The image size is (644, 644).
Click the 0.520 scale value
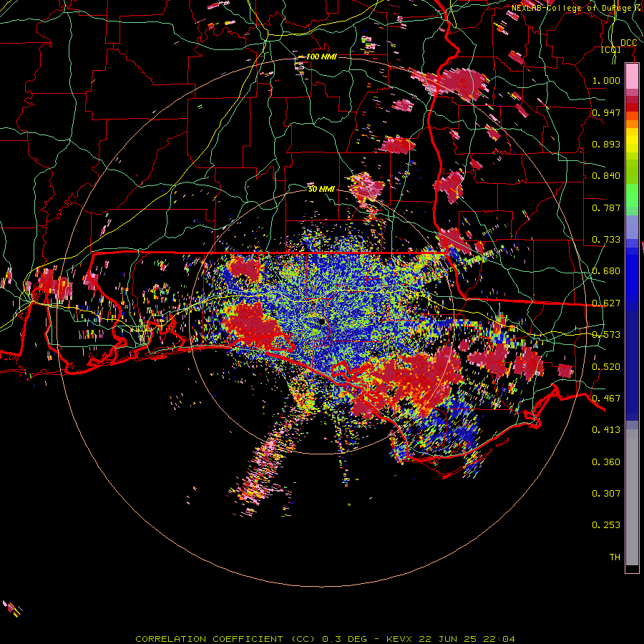coord(606,367)
